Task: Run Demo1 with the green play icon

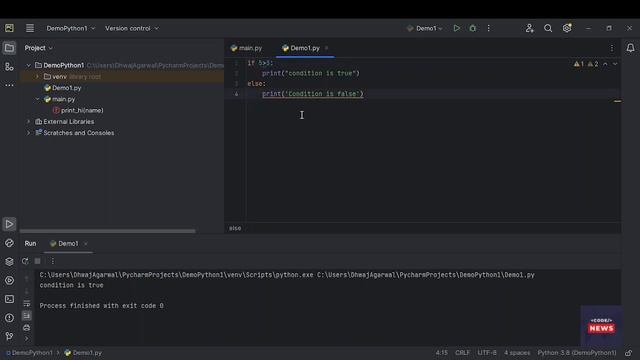Action: (x=456, y=28)
